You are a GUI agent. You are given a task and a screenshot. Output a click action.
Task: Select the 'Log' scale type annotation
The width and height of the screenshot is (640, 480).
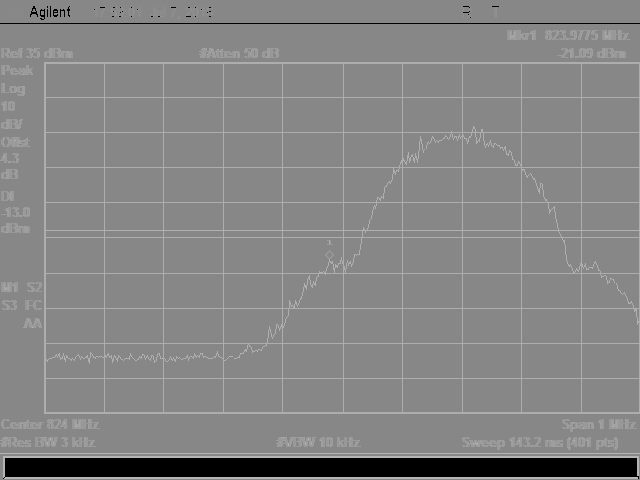pyautogui.click(x=13, y=89)
